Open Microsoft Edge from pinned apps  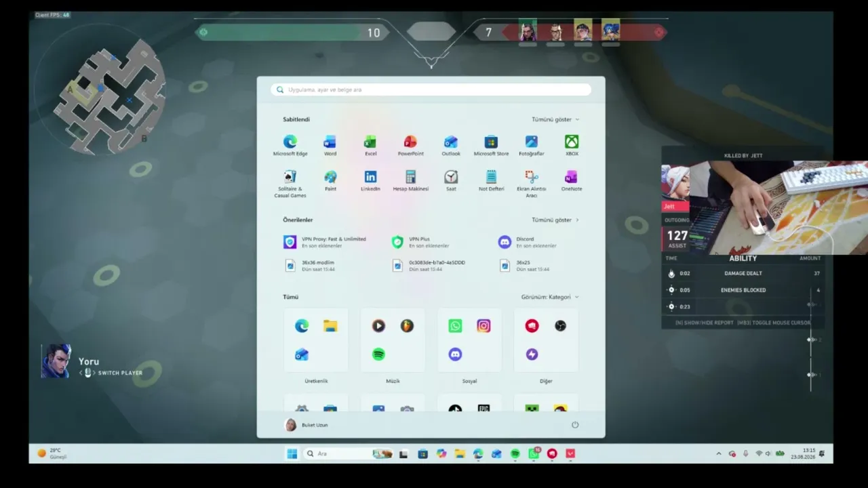(290, 145)
